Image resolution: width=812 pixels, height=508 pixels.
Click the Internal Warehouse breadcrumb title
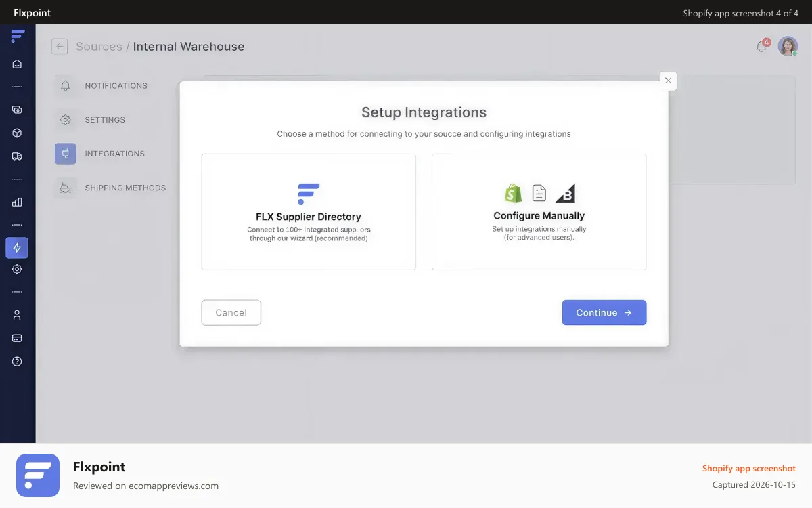click(x=189, y=47)
